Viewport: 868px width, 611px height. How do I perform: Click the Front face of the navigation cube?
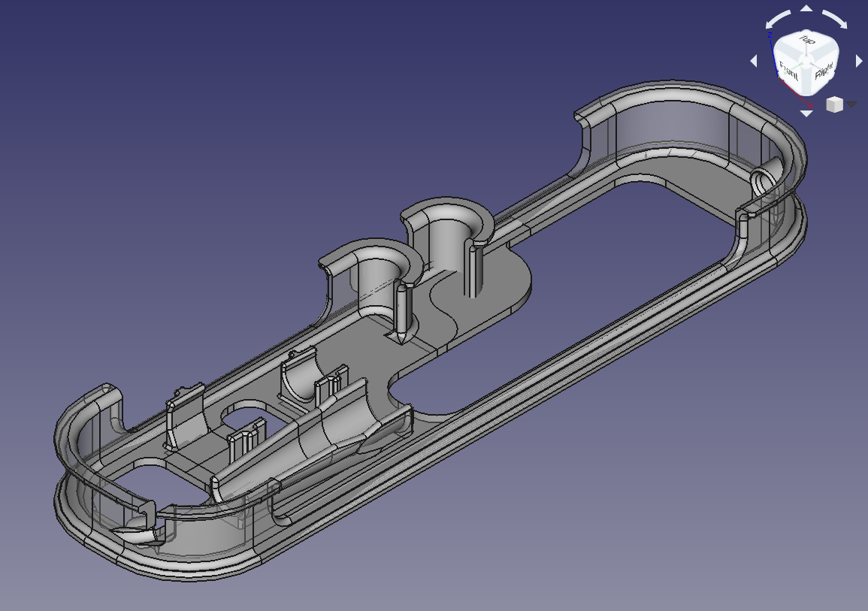click(x=789, y=72)
